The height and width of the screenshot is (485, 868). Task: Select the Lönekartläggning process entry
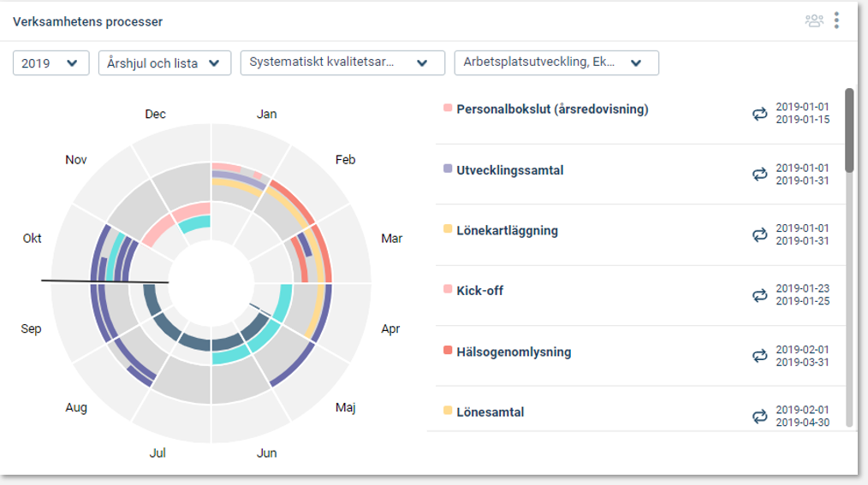(x=507, y=231)
